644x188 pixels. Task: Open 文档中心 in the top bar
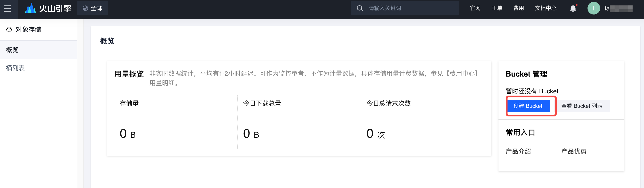point(545,8)
